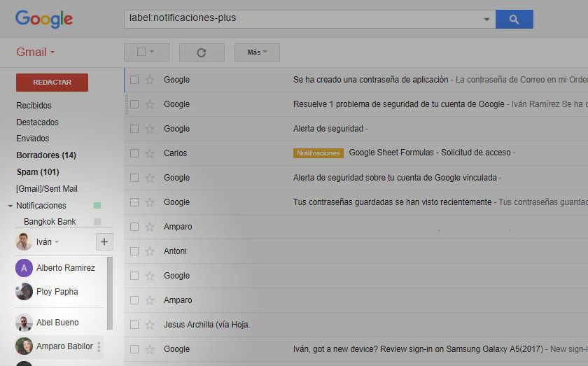Star the Carlos Google Sheet Formulas email
588x366 pixels.
click(150, 153)
